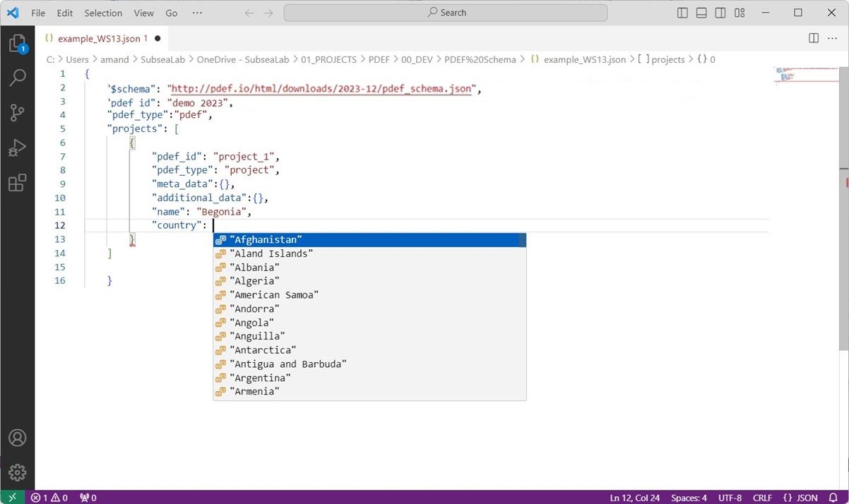Select "Afghanistan" suggestion
The width and height of the screenshot is (849, 504).
(x=369, y=240)
